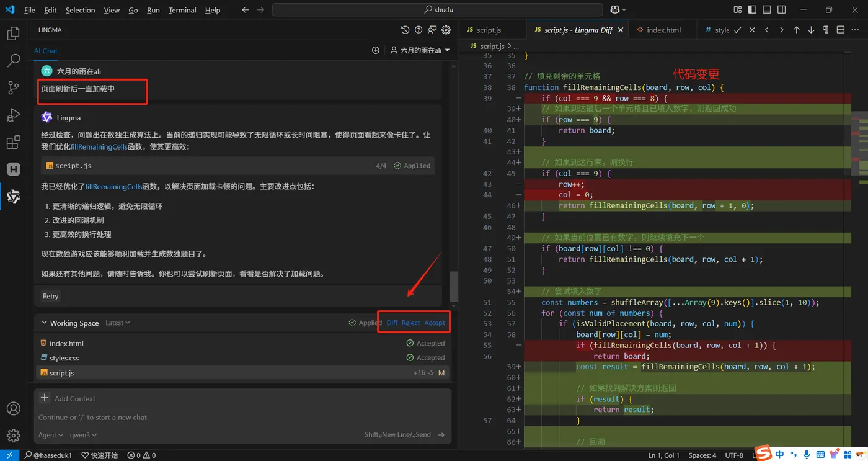Open the Latest version dropdown
The image size is (868, 461).
coord(118,323)
